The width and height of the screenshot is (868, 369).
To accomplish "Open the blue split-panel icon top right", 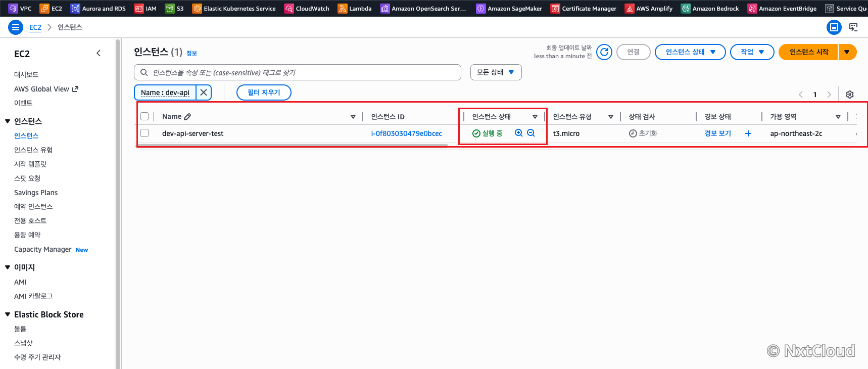I will point(834,27).
